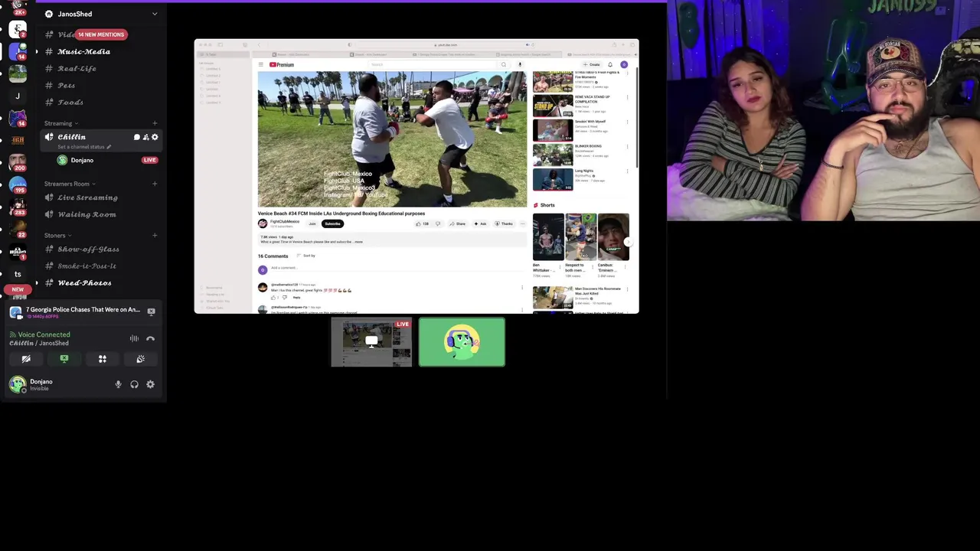Open the activities launcher button
The width and height of the screenshot is (980, 551).
102,359
